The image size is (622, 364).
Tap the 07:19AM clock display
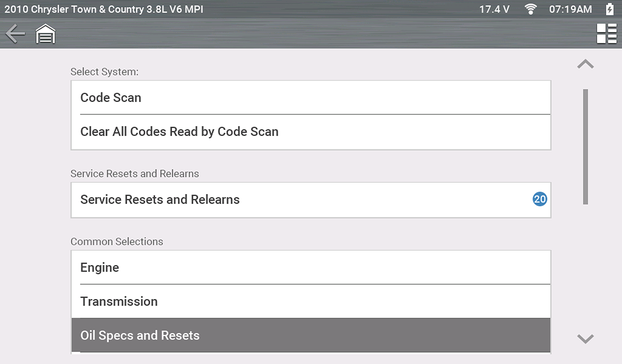570,9
